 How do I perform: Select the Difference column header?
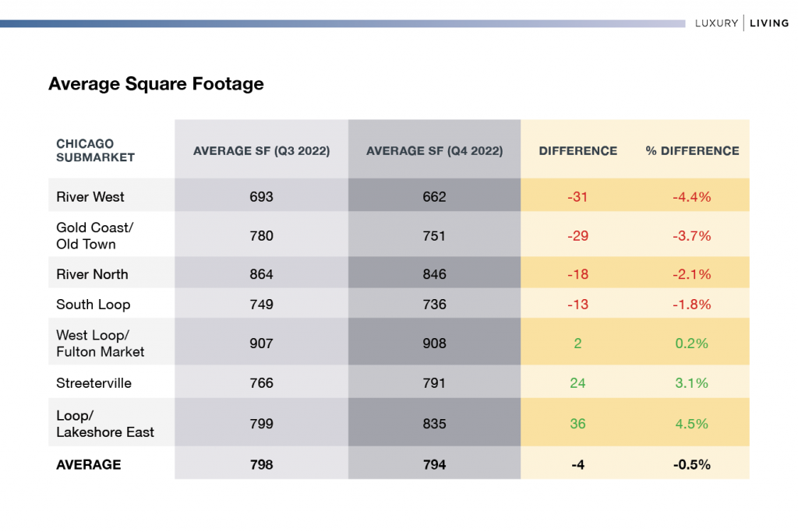[578, 151]
